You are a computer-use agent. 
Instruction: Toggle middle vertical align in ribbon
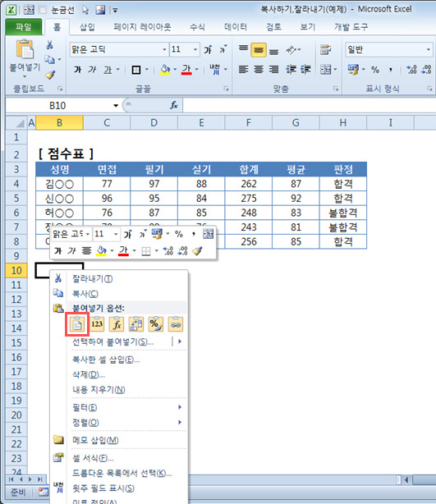(259, 50)
